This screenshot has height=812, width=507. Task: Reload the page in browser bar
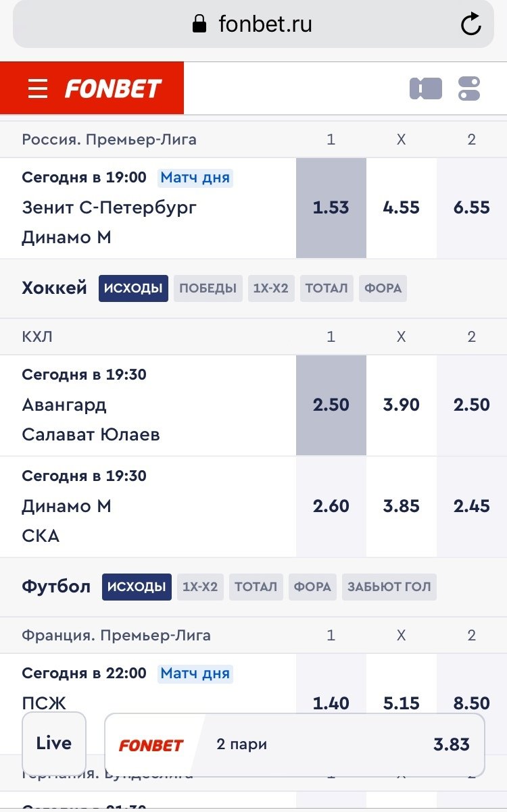(470, 25)
